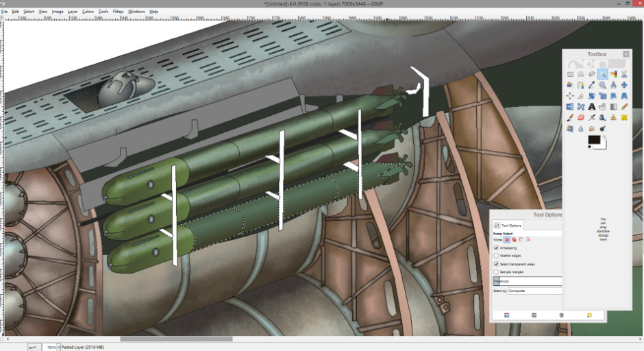This screenshot has width=644, height=351.
Task: Select the Smudge tool
Action: point(591,128)
